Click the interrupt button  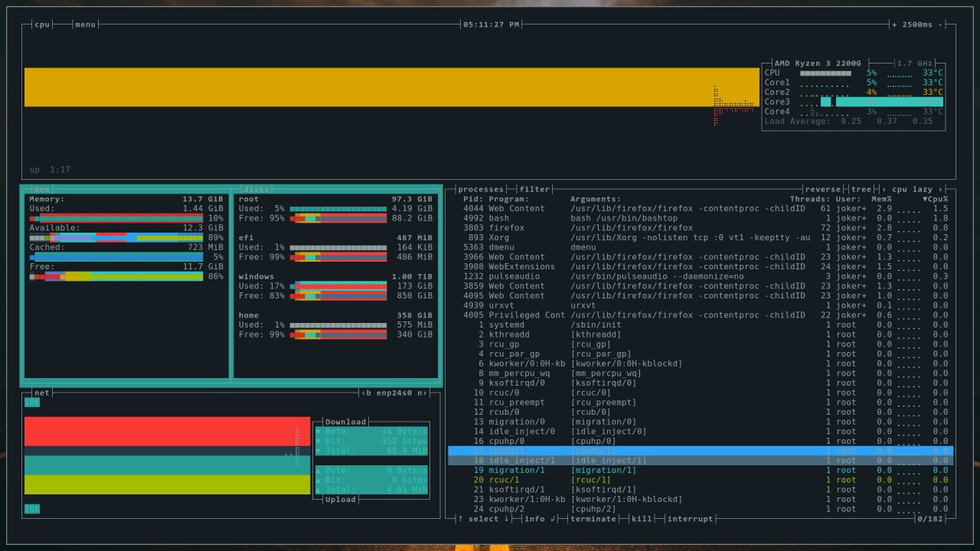coord(690,519)
